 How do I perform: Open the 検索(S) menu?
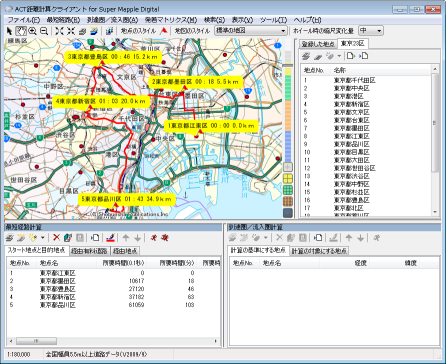click(x=214, y=20)
